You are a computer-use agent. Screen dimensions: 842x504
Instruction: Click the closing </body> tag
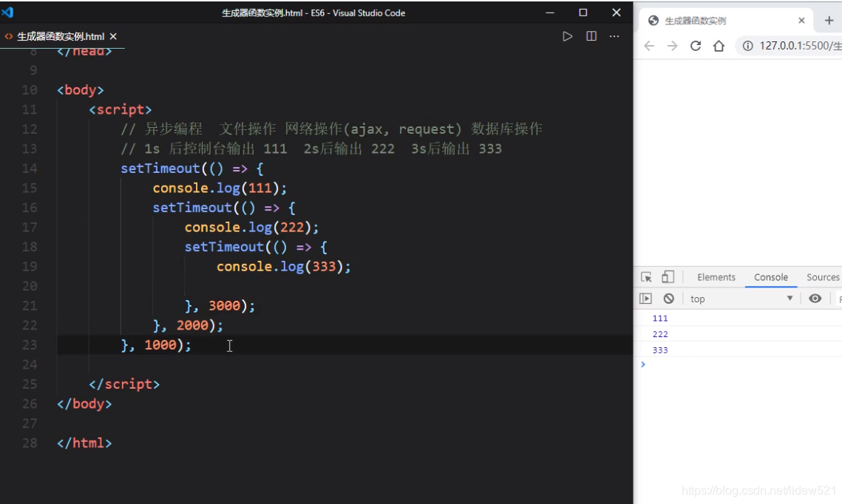(84, 404)
